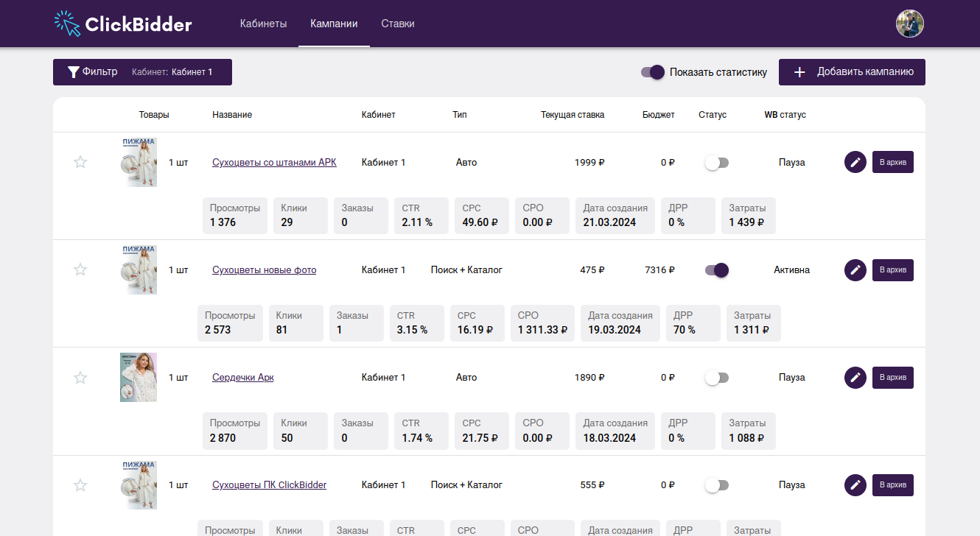The height and width of the screenshot is (536, 980).
Task: Mark Сухоцветы новые фото as favorite
Action: coord(80,270)
